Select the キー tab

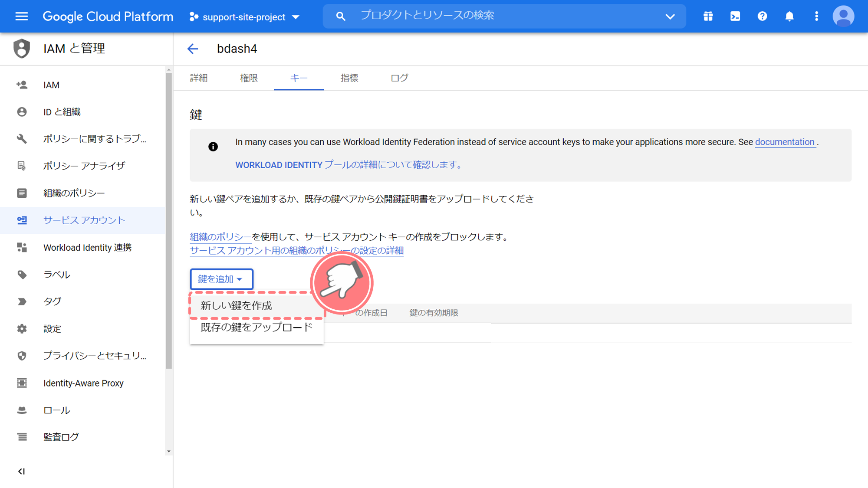(299, 78)
